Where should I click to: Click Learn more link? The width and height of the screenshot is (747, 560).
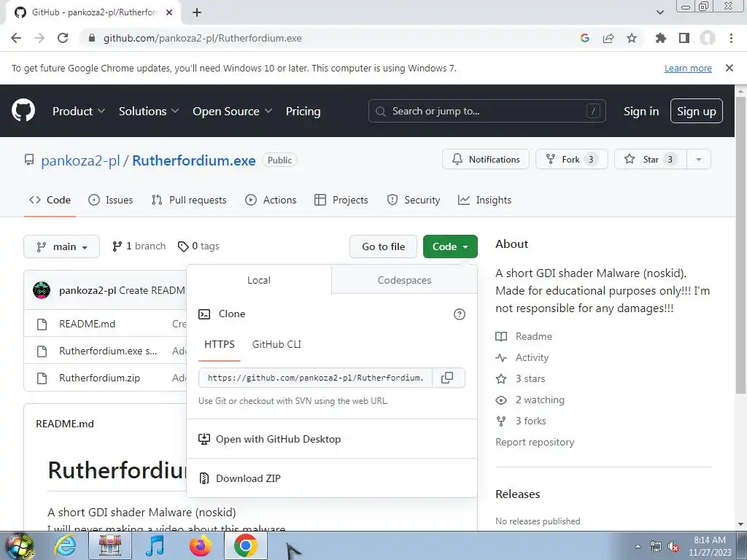tap(688, 68)
